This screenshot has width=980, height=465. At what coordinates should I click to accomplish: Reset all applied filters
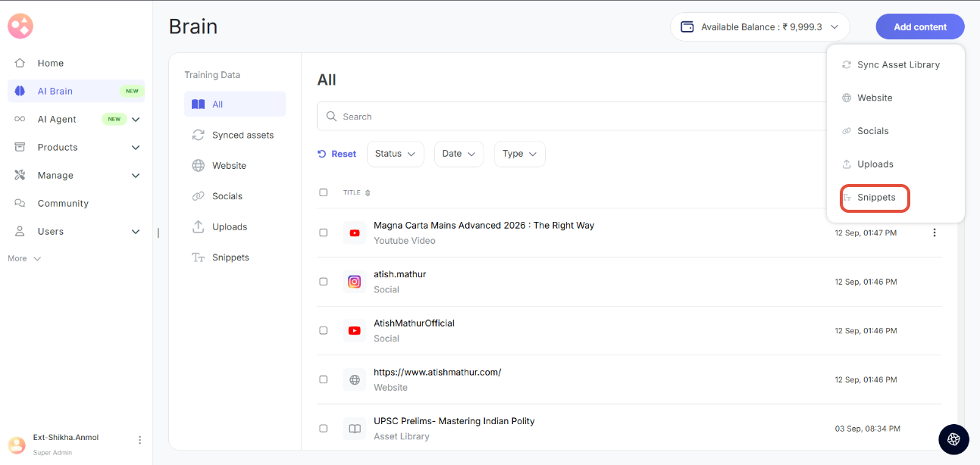[x=337, y=154]
